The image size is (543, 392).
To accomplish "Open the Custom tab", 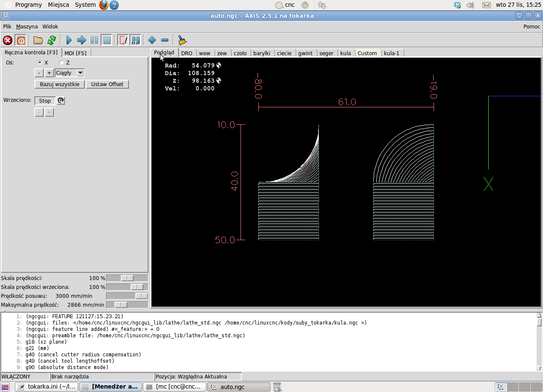I will pos(367,53).
